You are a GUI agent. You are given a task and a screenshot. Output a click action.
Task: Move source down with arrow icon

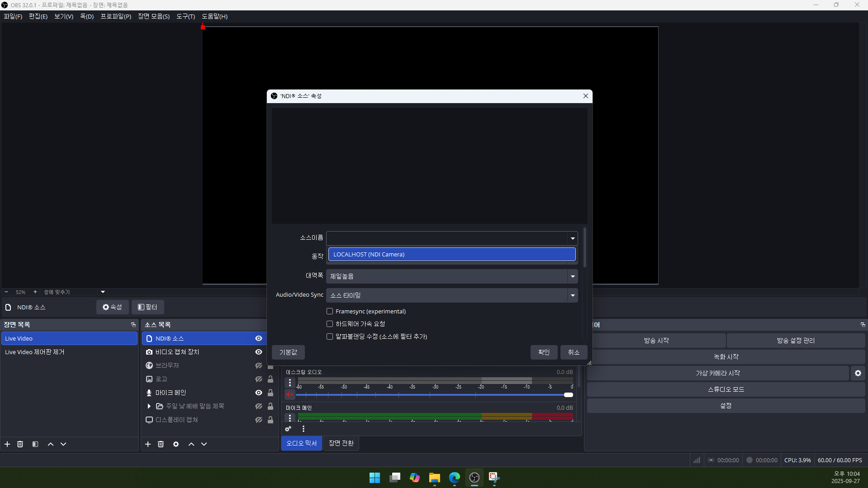(204, 444)
